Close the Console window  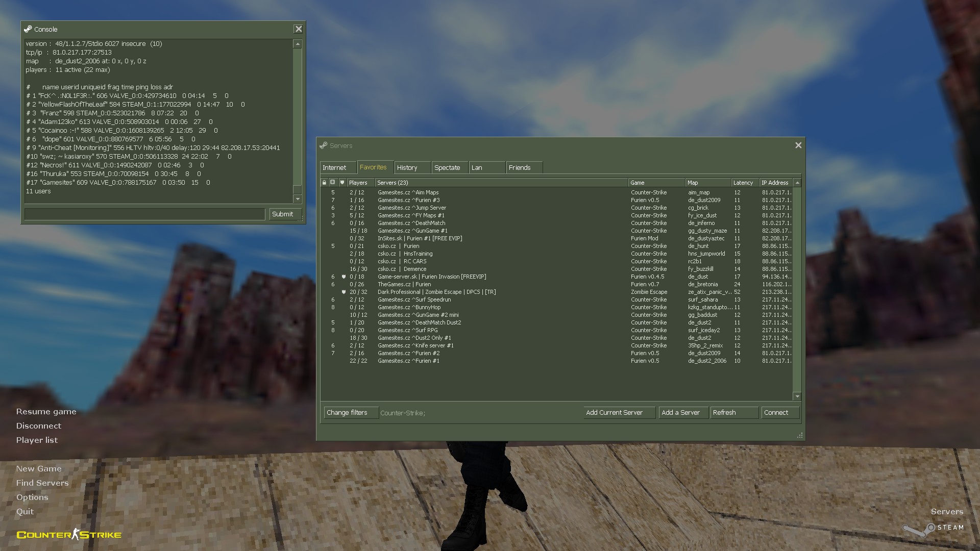(299, 29)
